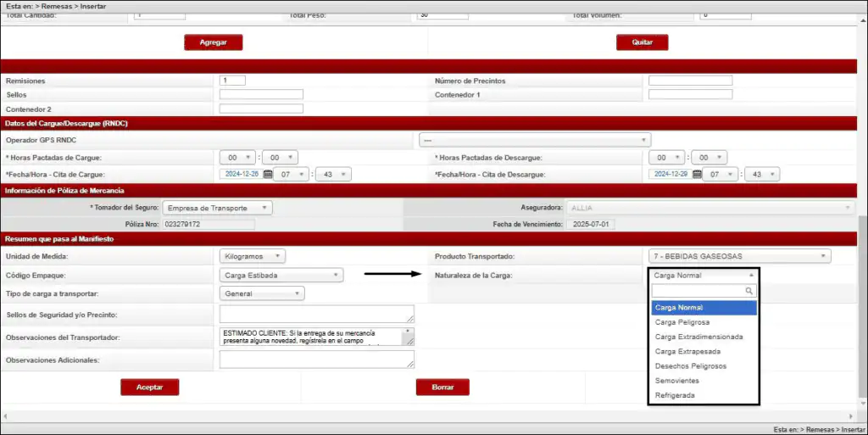Click Observaciones Adicionales text area

[316, 360]
